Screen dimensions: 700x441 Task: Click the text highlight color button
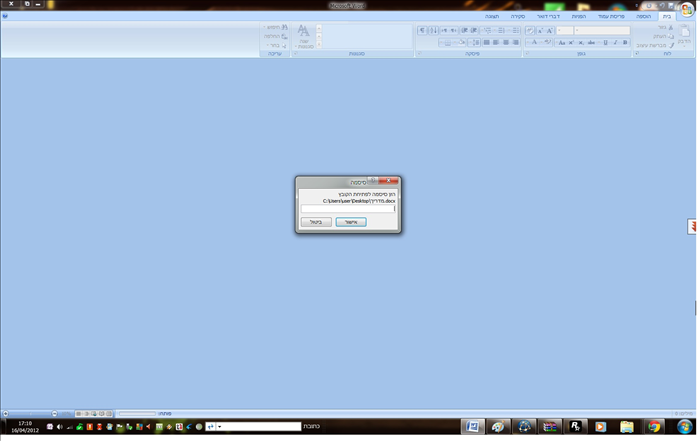coord(547,42)
